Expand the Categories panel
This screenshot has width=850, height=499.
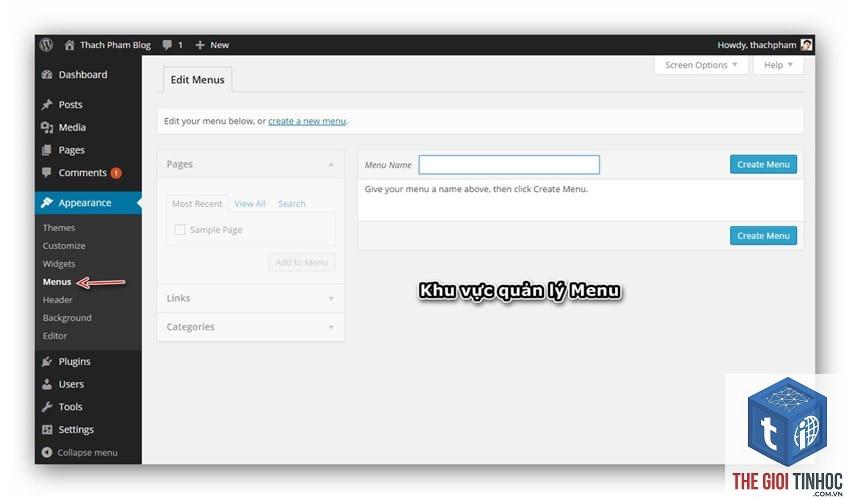click(250, 327)
